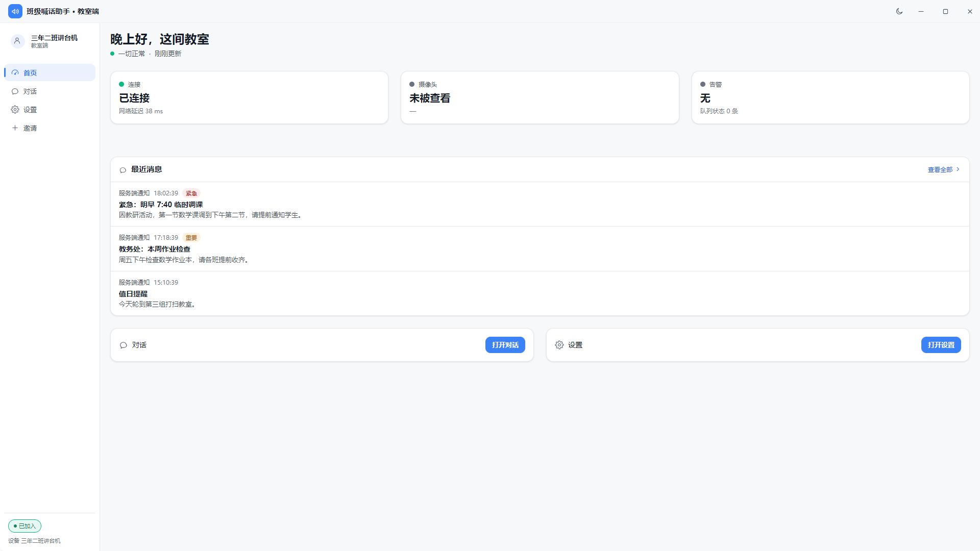980x551 pixels.
Task: Maximize the window
Action: (x=945, y=11)
